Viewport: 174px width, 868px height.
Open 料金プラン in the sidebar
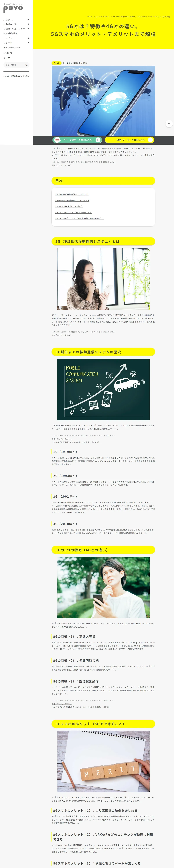coord(9,20)
